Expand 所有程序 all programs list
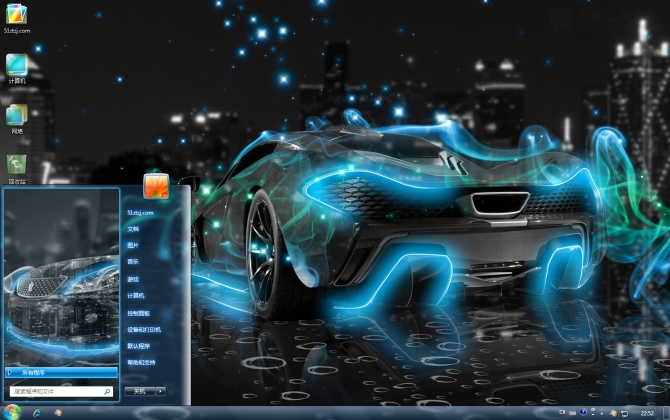 pos(62,373)
